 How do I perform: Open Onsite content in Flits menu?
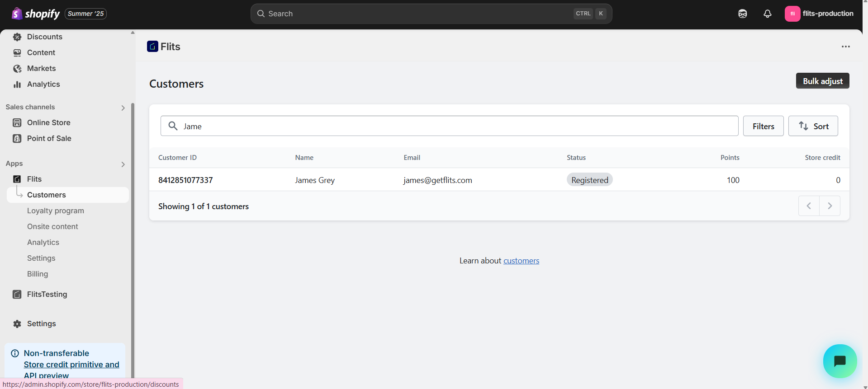[52, 226]
